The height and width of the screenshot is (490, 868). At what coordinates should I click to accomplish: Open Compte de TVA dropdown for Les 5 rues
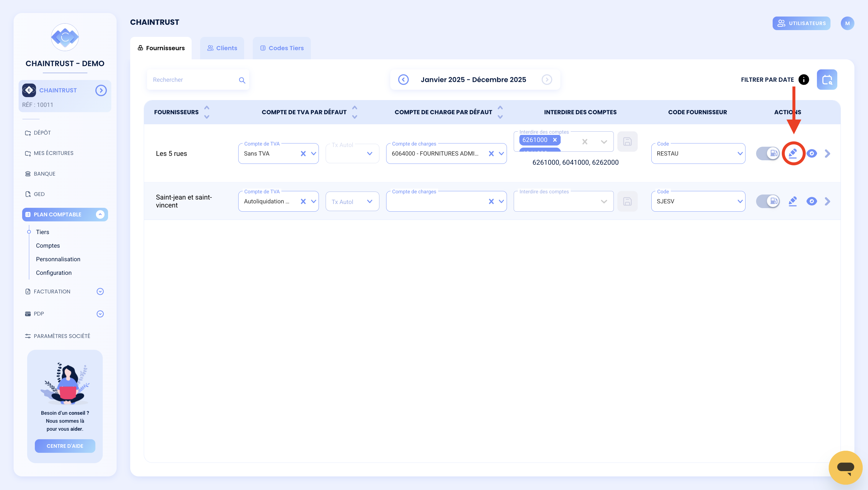(x=313, y=154)
